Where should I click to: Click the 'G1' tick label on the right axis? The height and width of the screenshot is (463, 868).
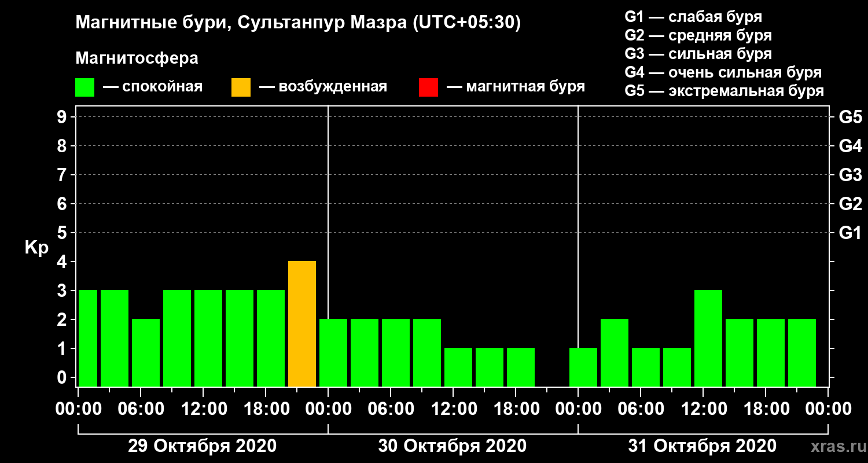click(850, 233)
